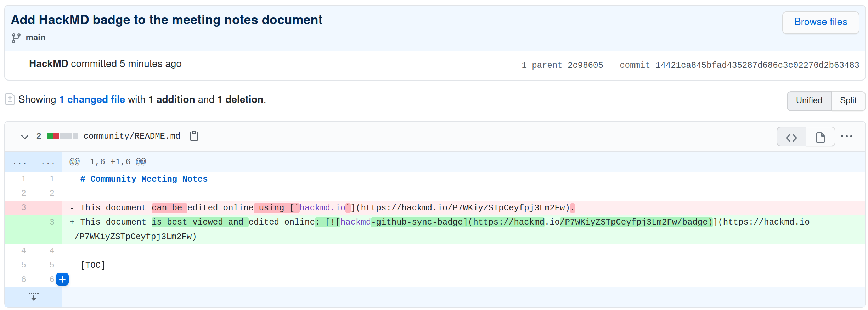Select the Split diff view
Image resolution: width=868 pixels, height=310 pixels.
[848, 101]
